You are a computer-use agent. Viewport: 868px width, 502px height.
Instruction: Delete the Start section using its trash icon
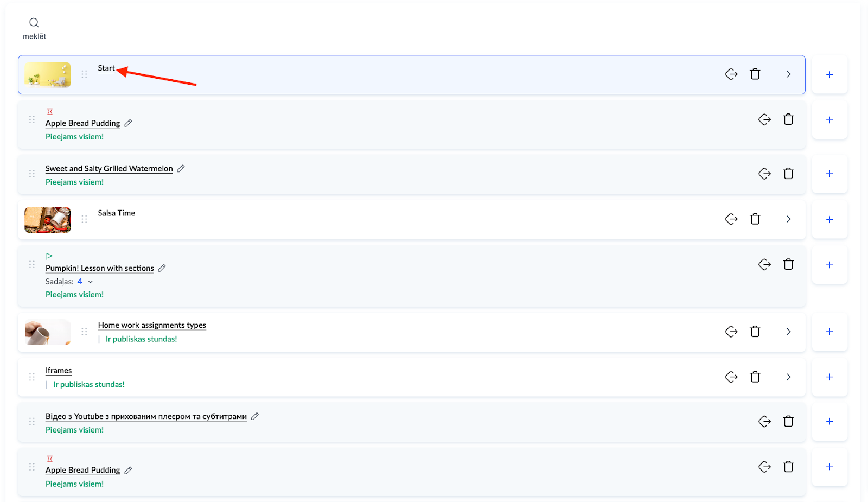click(755, 74)
